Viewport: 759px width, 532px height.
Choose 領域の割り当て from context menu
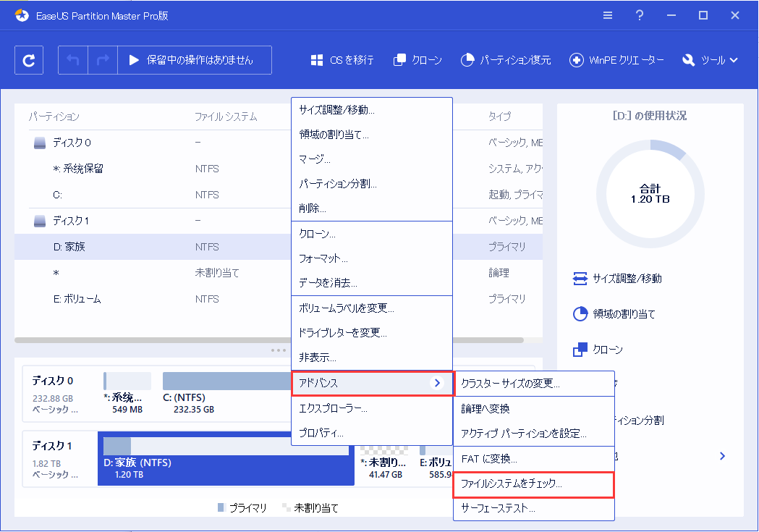372,135
